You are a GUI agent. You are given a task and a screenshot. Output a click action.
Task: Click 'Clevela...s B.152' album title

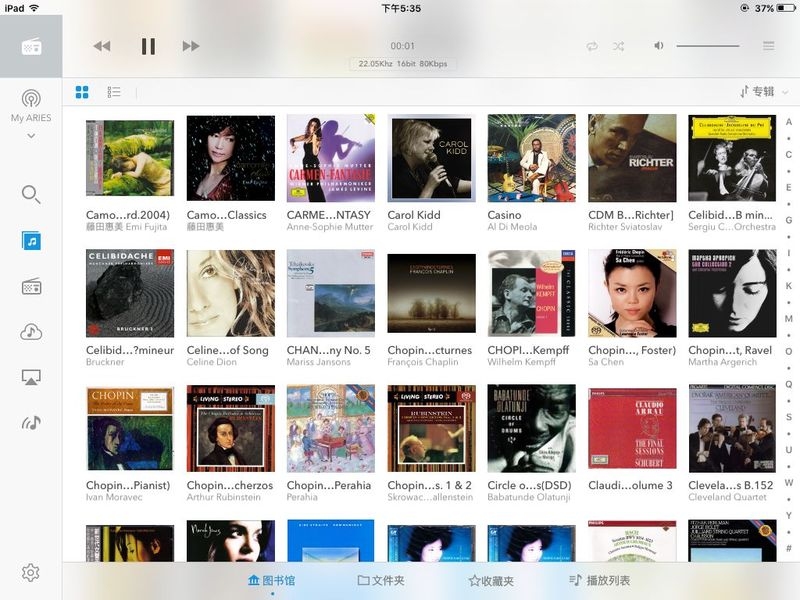[x=731, y=485]
